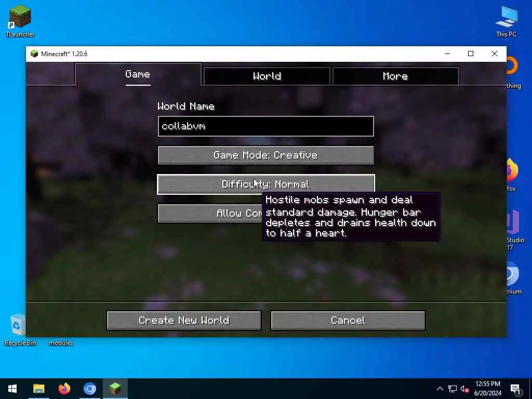Click the Create New World button

pos(184,320)
